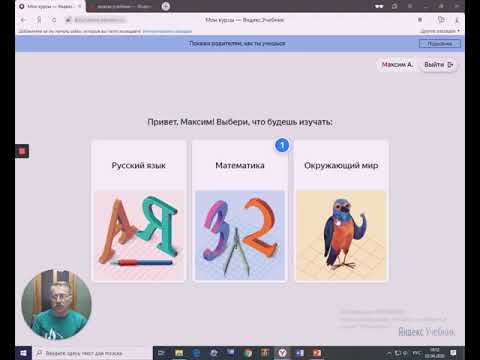Click the incognito glasses icon in the title bar

[379, 6]
